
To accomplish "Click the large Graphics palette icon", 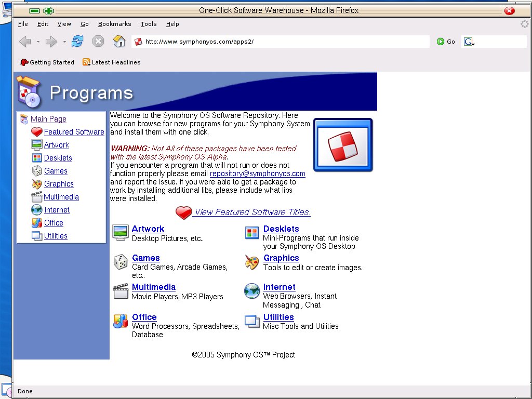I will [252, 262].
